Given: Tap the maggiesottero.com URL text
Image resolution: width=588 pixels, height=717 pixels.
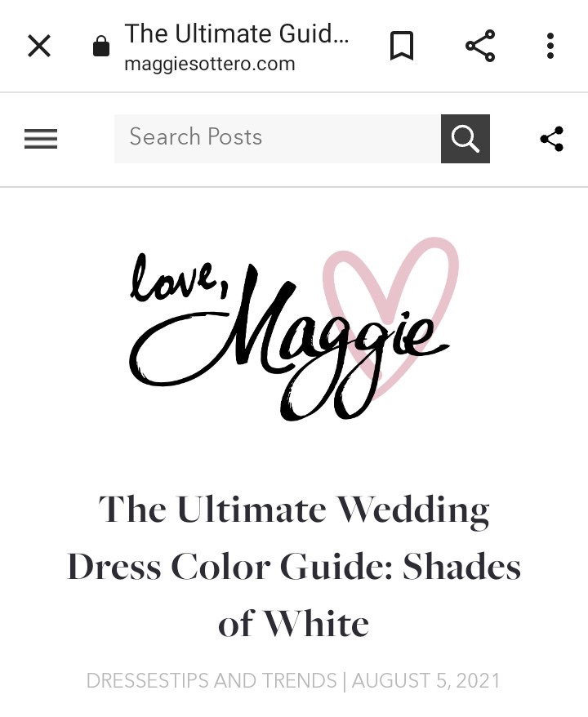Looking at the screenshot, I should coord(210,64).
